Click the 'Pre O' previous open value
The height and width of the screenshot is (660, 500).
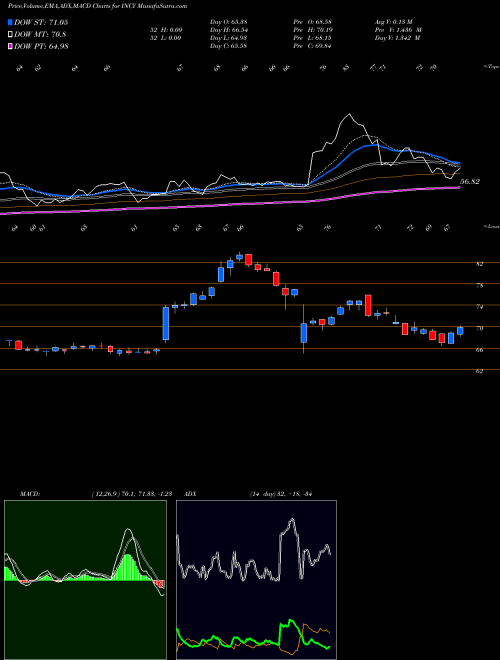click(x=312, y=22)
